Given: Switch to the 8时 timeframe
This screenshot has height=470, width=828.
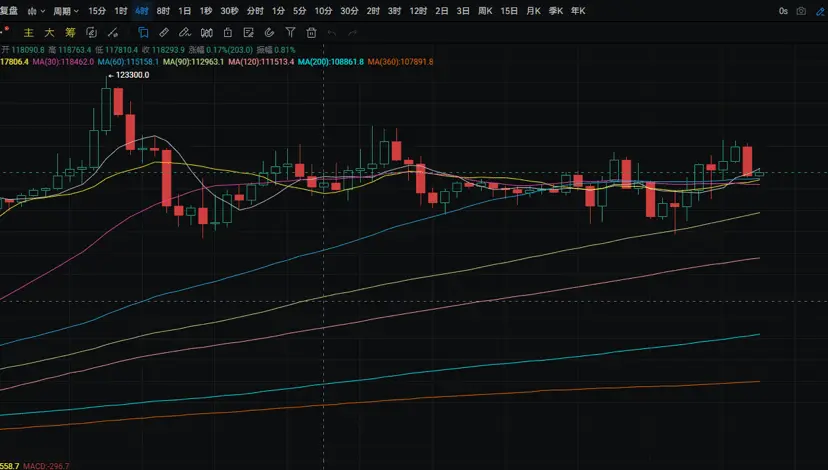Looking at the screenshot, I should (163, 11).
